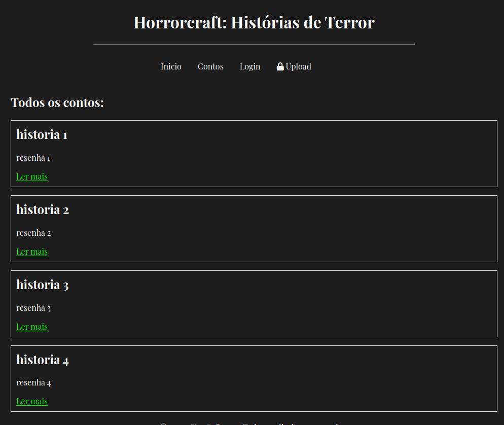Image resolution: width=504 pixels, height=425 pixels.
Task: Click the 'Todos os contos:' section heading
Action: tap(57, 102)
